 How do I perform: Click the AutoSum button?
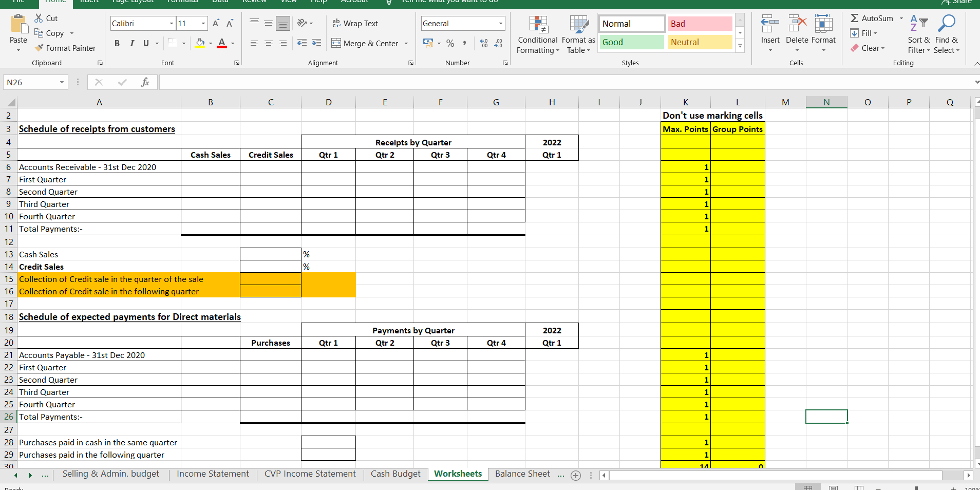click(x=872, y=18)
